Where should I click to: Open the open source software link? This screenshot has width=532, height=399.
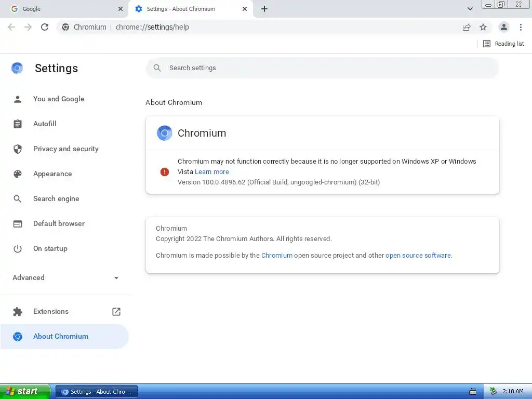(x=418, y=256)
